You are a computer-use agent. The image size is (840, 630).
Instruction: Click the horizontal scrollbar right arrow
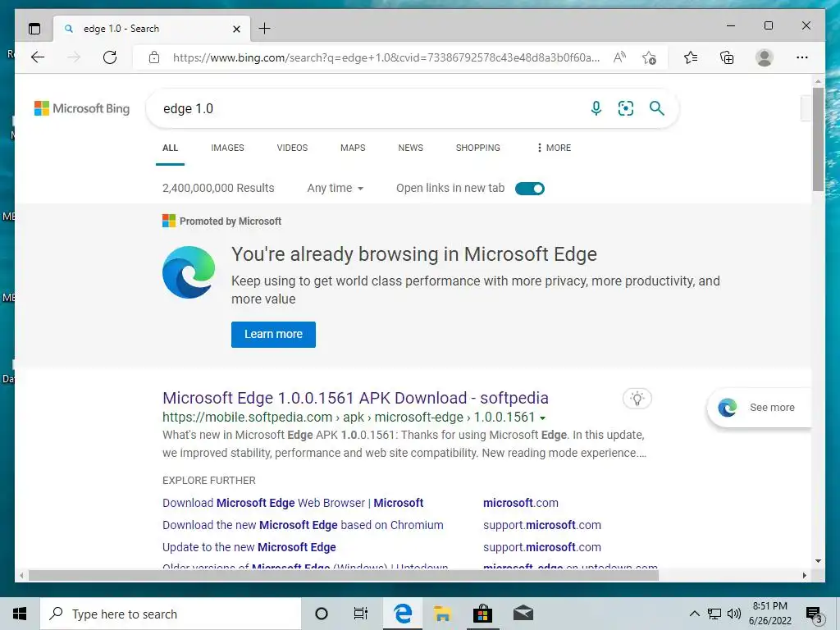click(x=805, y=575)
